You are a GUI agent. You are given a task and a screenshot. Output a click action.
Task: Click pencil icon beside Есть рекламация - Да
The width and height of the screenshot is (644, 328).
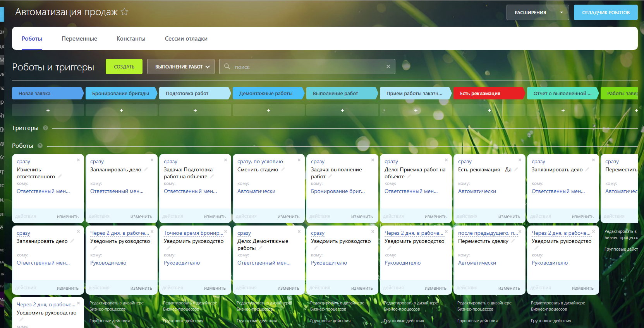point(516,169)
